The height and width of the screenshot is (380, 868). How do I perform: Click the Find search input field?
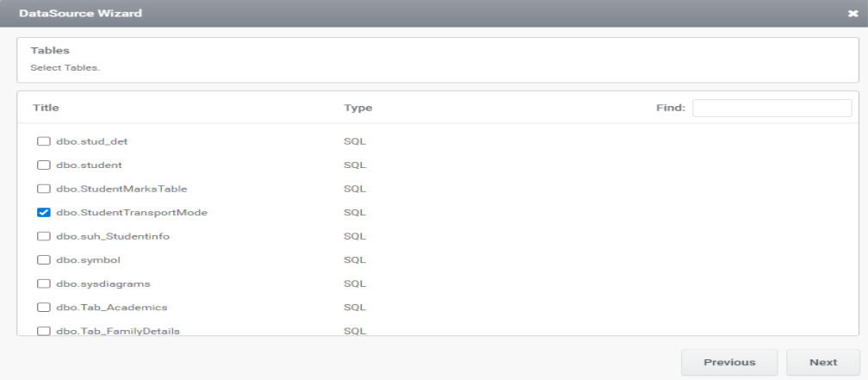[772, 108]
